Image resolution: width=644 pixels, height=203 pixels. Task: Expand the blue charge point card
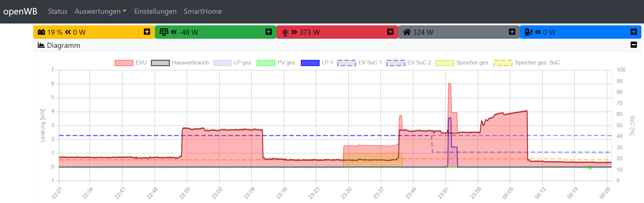click(x=634, y=32)
